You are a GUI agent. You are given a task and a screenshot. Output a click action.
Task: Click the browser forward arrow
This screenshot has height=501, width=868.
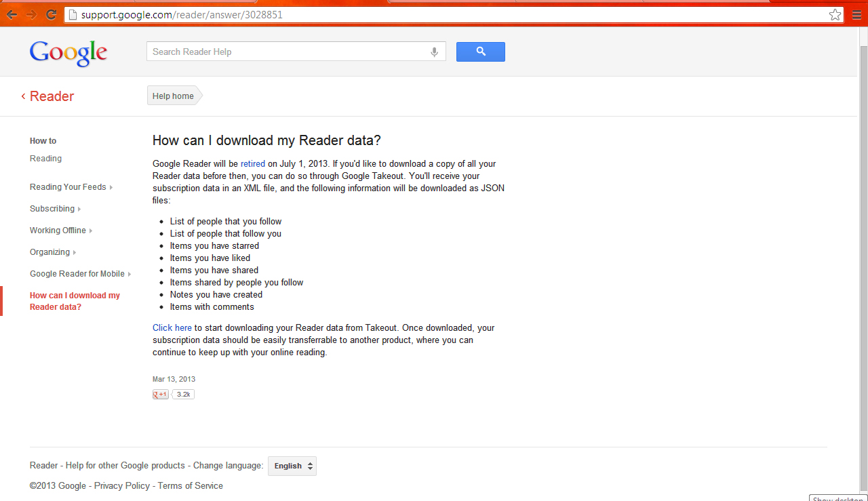pyautogui.click(x=31, y=14)
